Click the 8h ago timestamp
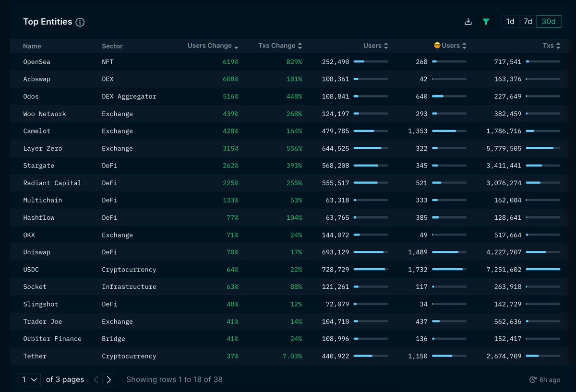 (x=550, y=380)
